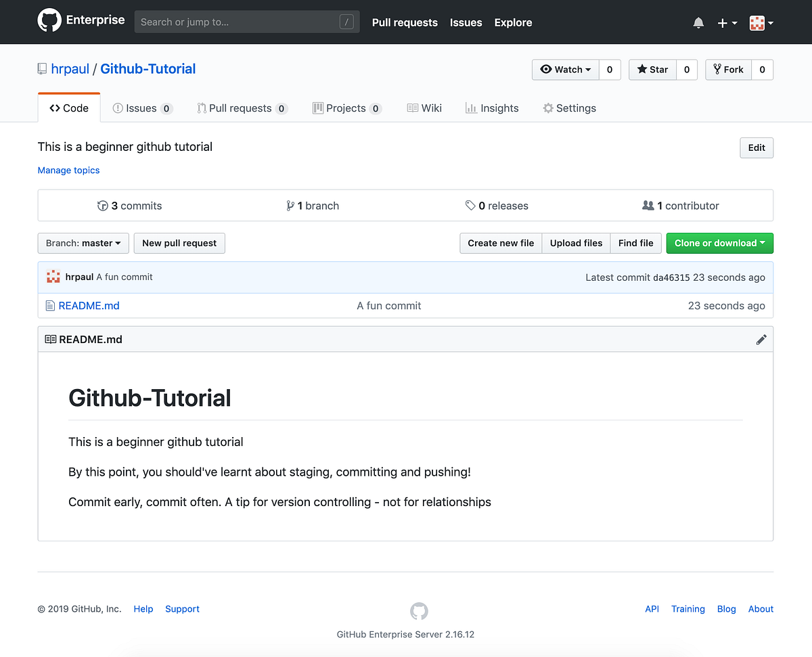The width and height of the screenshot is (812, 657).
Task: Click the GitHub logo in the footer
Action: (x=419, y=611)
